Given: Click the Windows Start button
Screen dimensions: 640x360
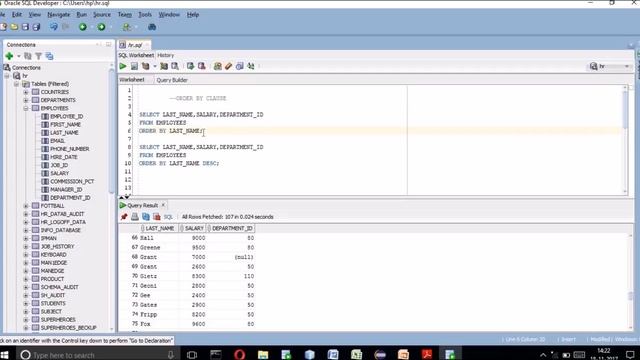Looking at the screenshot, I should pos(5,354).
